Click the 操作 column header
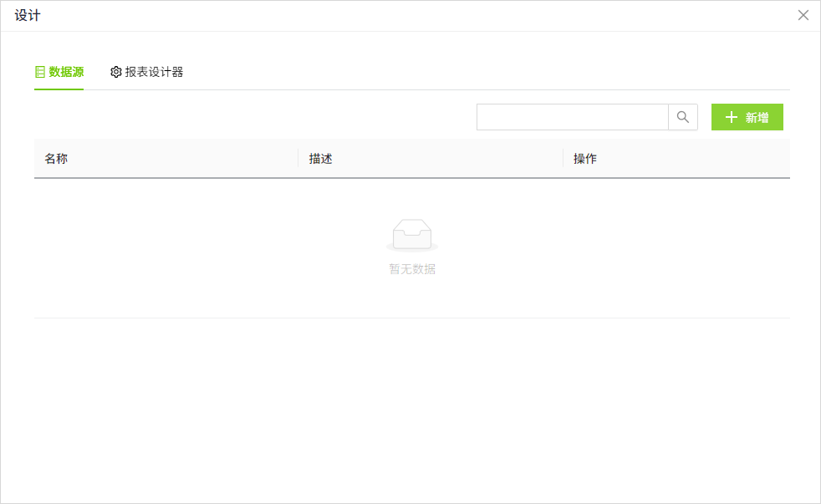The height and width of the screenshot is (504, 821). coord(584,159)
